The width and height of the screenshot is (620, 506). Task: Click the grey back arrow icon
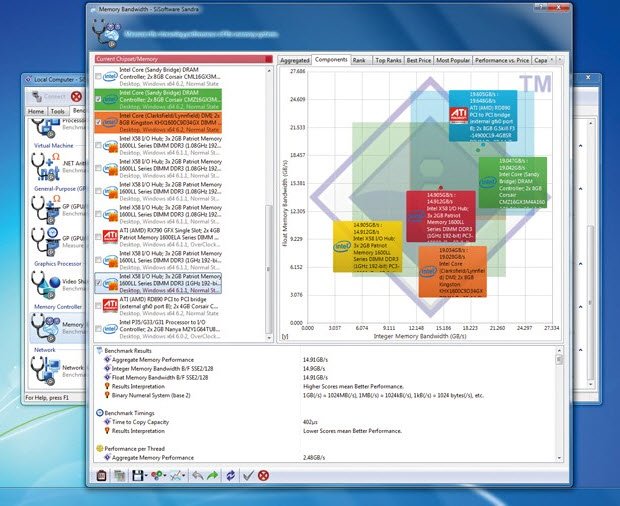(197, 476)
